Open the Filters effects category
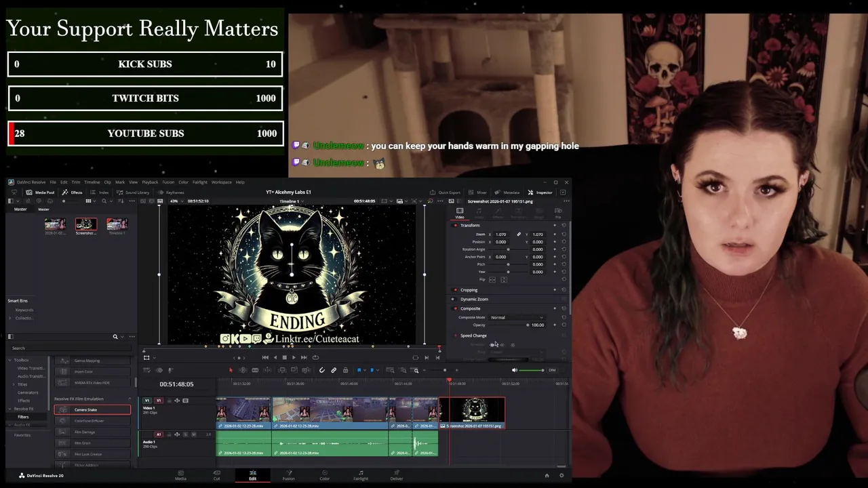 (x=23, y=417)
